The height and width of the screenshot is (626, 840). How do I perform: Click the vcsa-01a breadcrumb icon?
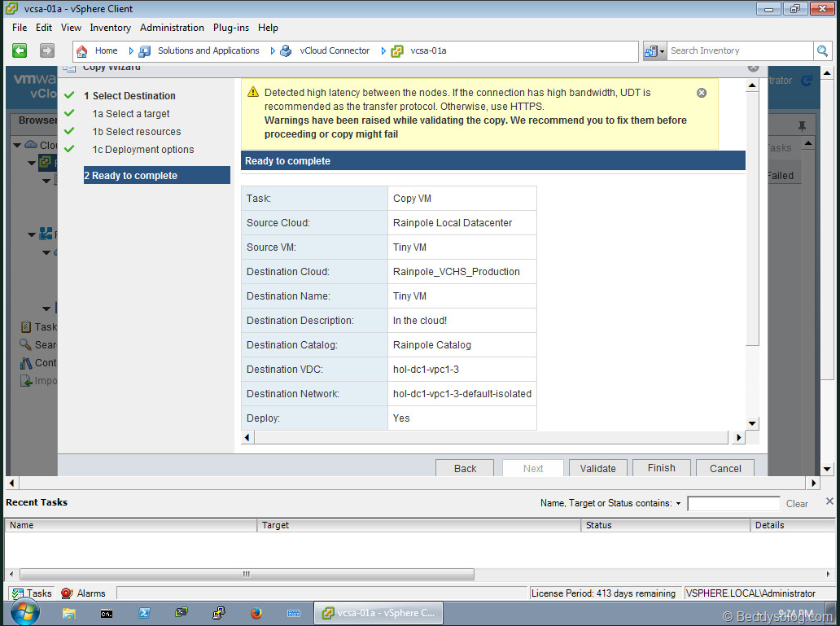tap(397, 51)
